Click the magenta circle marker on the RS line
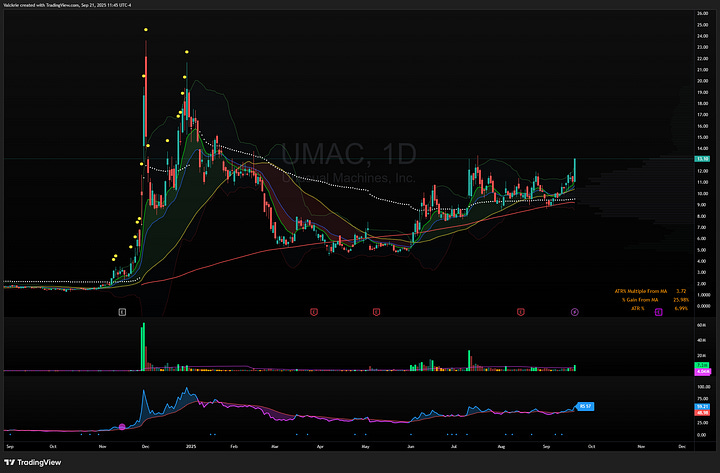This screenshot has height=473, width=720. click(122, 427)
